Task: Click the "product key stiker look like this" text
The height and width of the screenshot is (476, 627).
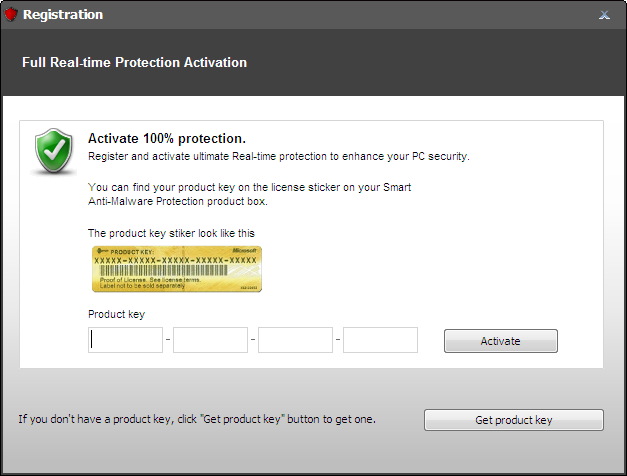Action: point(171,233)
